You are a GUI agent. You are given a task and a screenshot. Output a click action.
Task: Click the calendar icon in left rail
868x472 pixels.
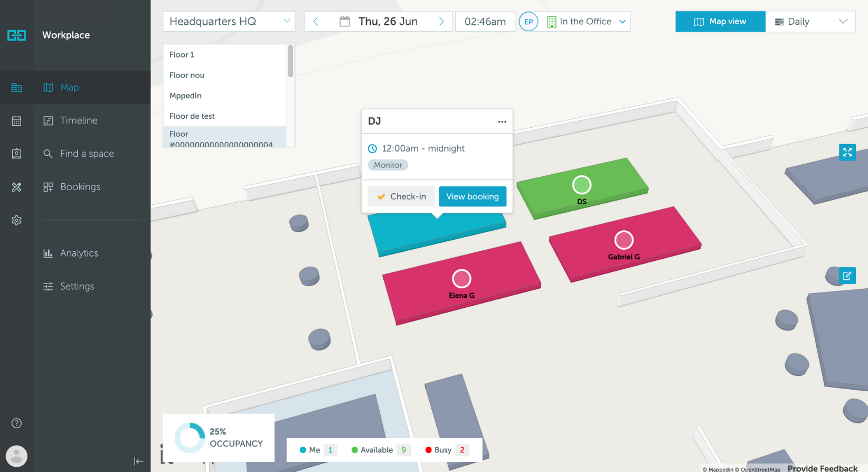click(x=16, y=121)
